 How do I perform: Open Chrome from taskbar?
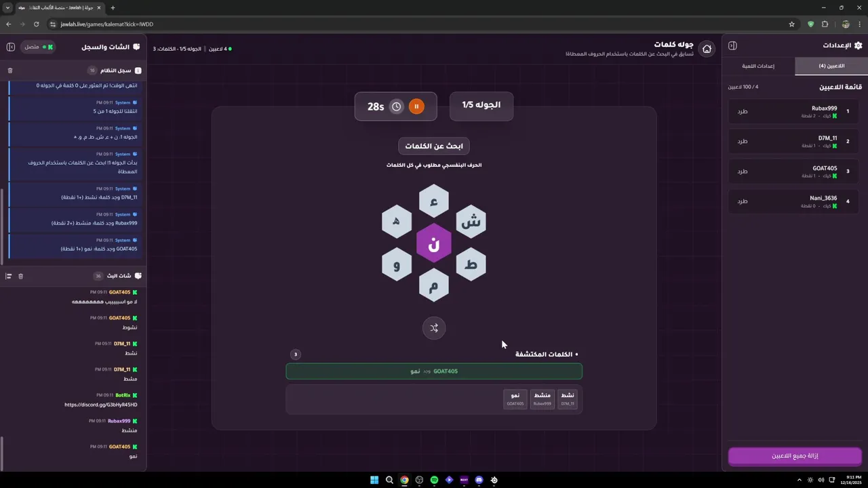(x=404, y=480)
